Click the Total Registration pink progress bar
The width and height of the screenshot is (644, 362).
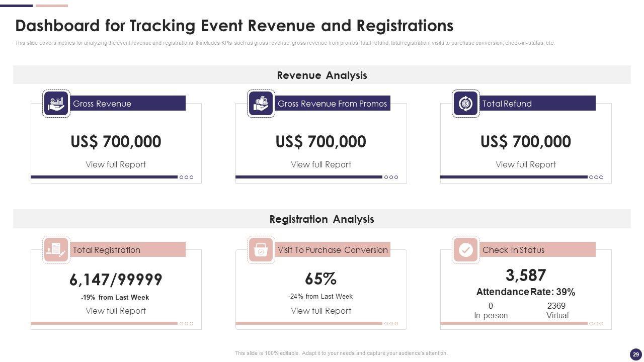(x=104, y=323)
